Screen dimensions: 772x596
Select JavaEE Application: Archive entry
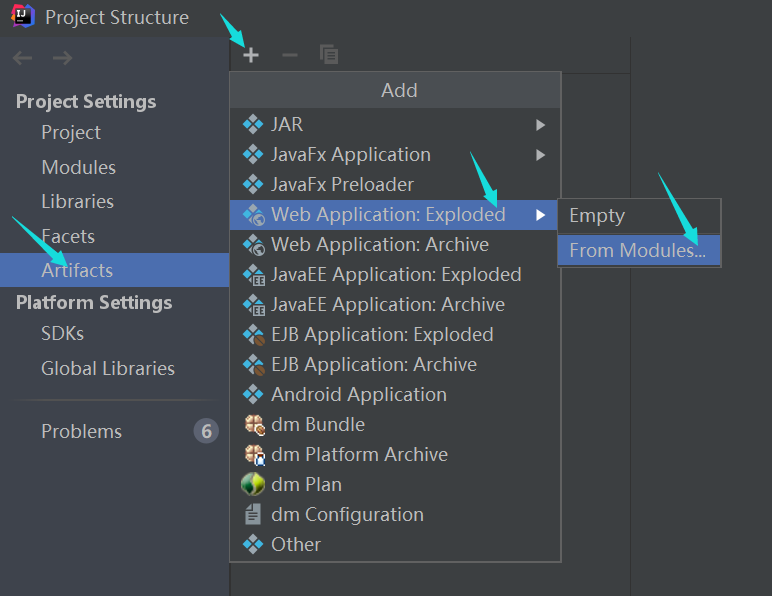click(395, 305)
